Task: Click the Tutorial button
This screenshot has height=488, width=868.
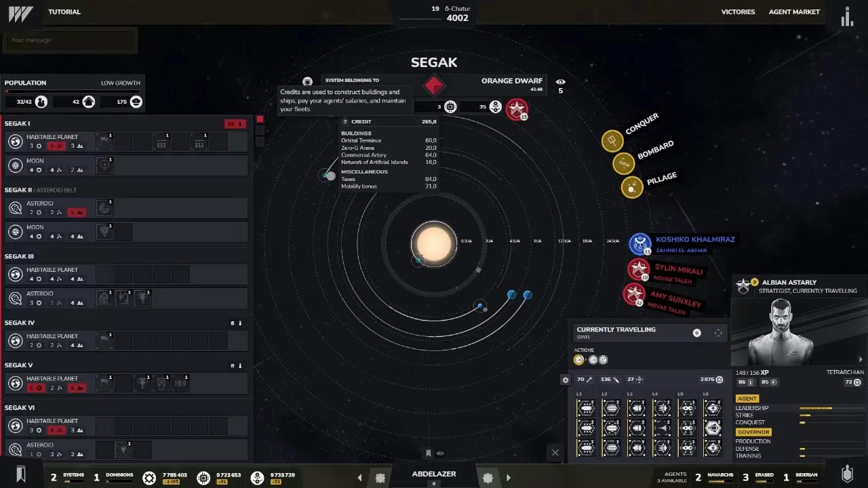Action: 64,12
